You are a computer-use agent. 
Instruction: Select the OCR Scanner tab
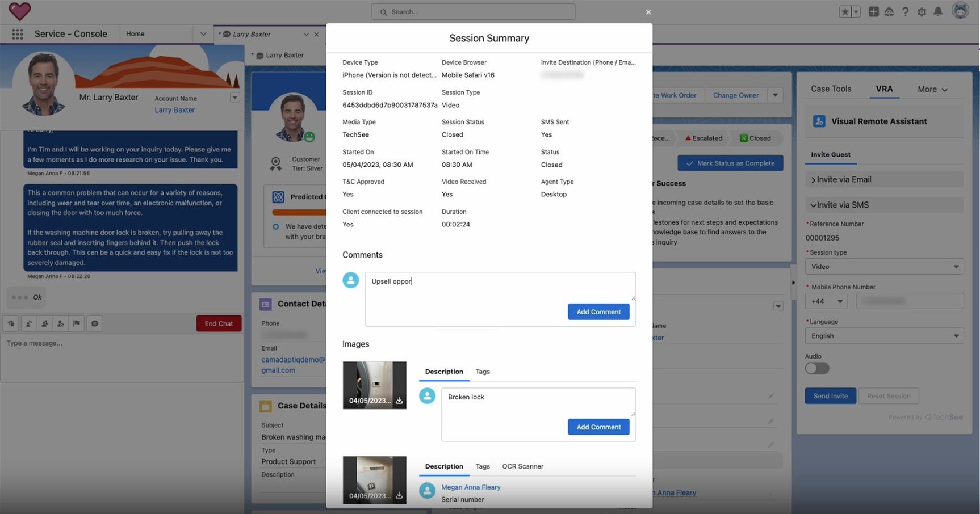(522, 466)
